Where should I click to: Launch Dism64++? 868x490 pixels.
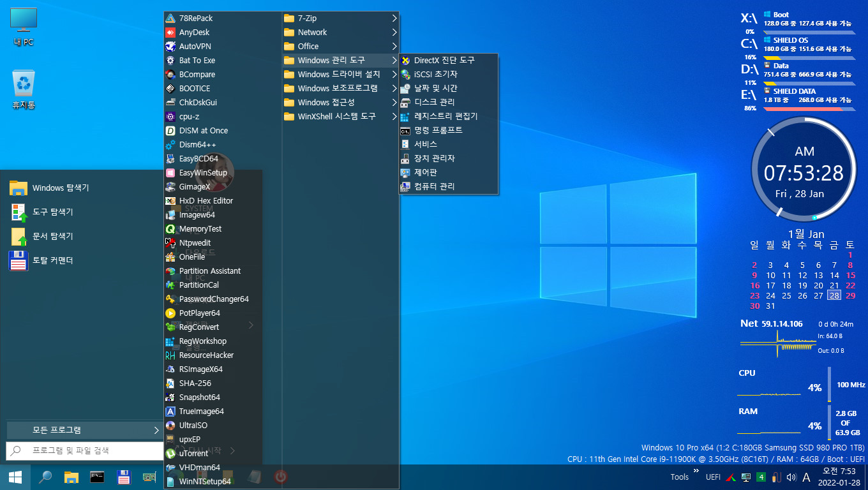point(223,144)
